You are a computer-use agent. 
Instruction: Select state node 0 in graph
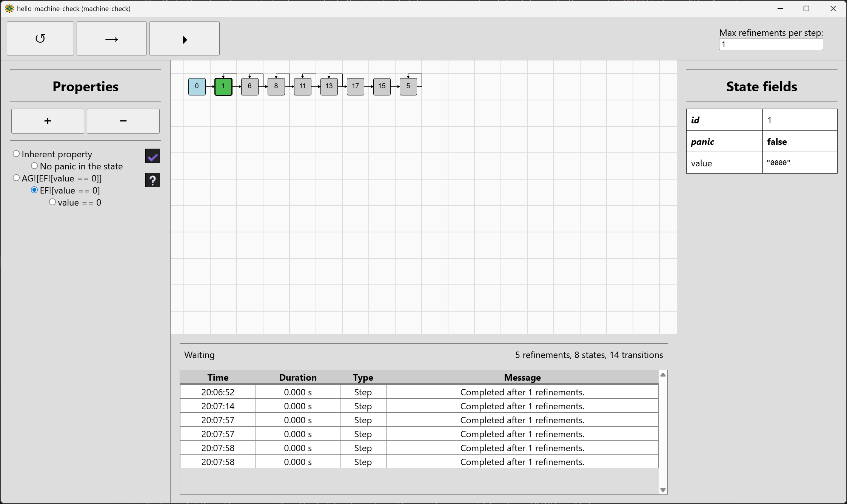point(197,86)
